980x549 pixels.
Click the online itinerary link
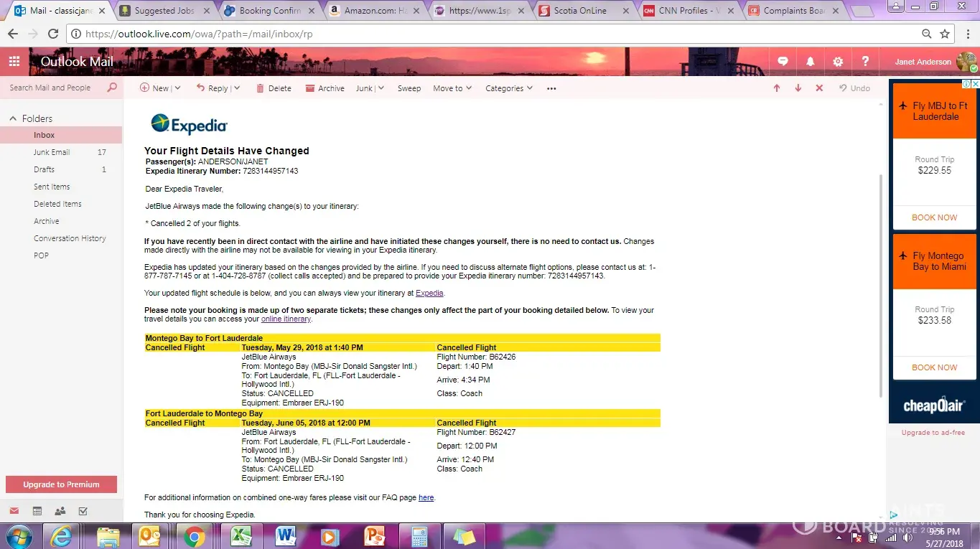(286, 319)
